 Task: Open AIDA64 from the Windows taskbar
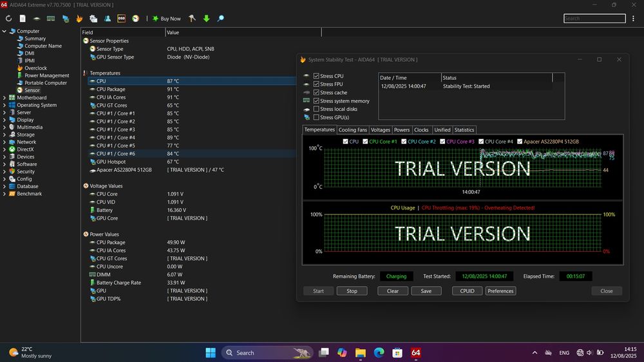(x=416, y=352)
